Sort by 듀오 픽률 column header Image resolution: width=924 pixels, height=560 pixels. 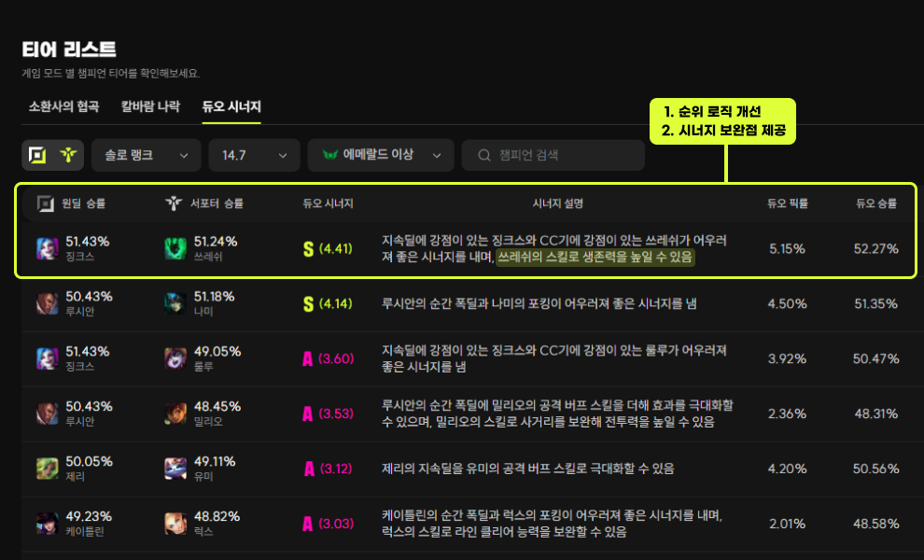788,203
